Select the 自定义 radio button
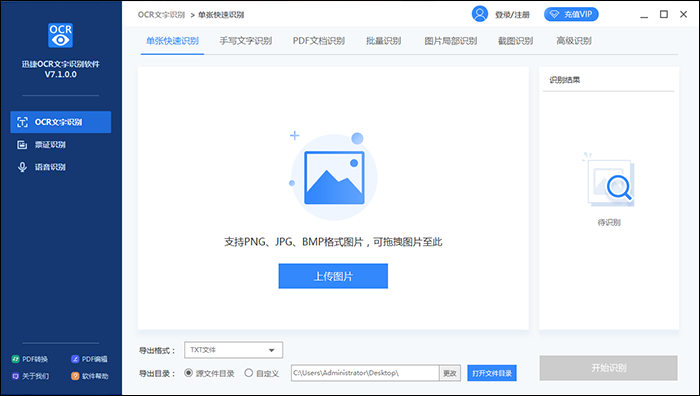Screen dimensions: 700x396 (249, 373)
